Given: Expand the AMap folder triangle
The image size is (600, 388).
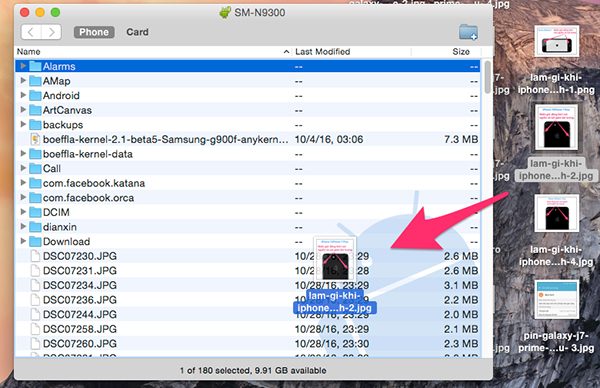Looking at the screenshot, I should (23, 80).
